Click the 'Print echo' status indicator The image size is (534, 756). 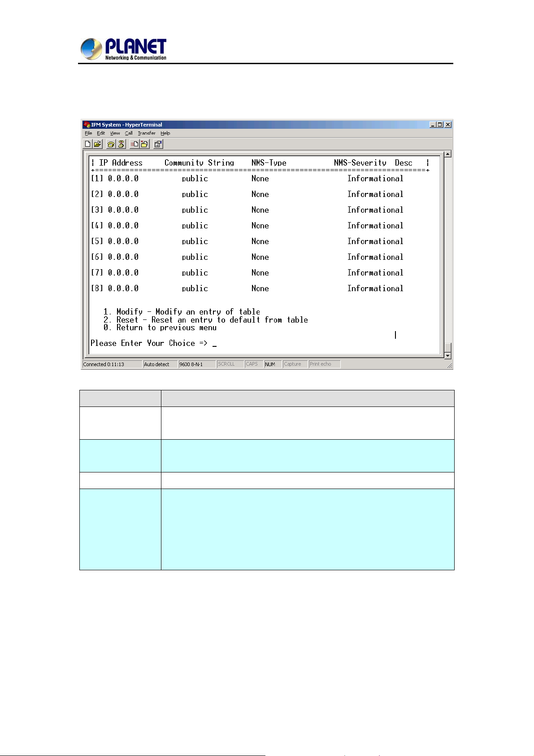tap(325, 364)
